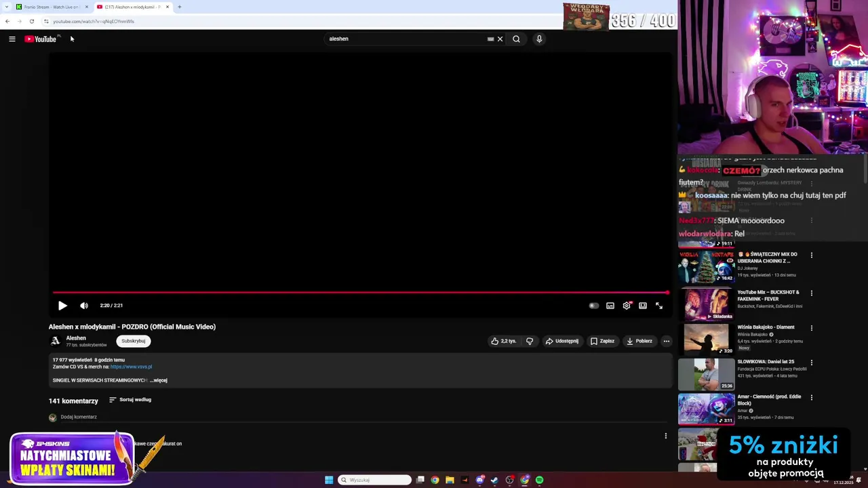Close the Aleshen YouTube tab
This screenshot has height=488, width=868.
[167, 7]
